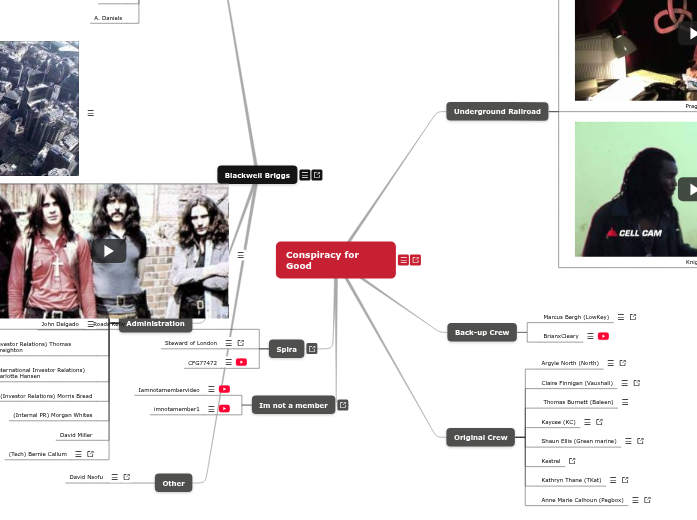Click YouTube icon beside CFG77472
The width and height of the screenshot is (697, 520).
(x=242, y=362)
